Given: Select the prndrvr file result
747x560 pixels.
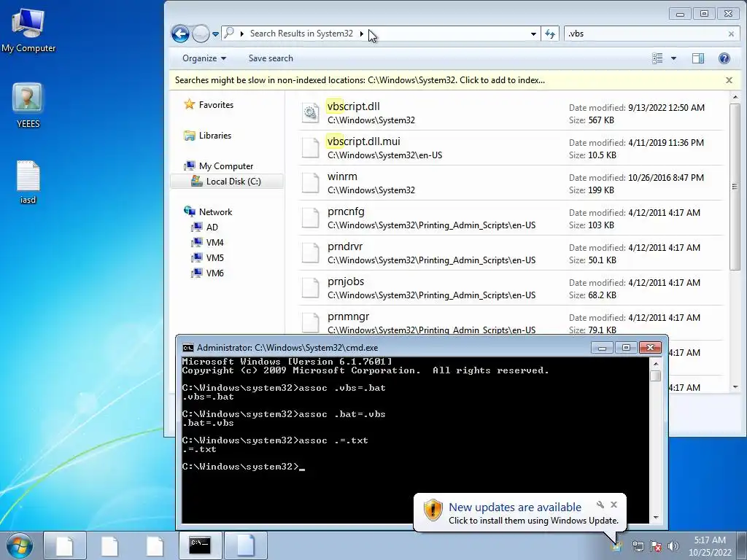Looking at the screenshot, I should [511, 253].
